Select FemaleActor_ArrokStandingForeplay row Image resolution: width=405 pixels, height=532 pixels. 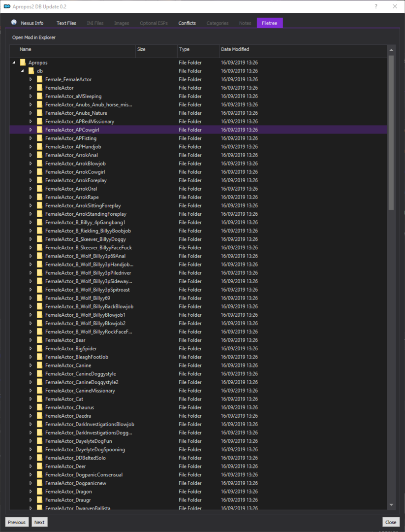tap(198, 214)
